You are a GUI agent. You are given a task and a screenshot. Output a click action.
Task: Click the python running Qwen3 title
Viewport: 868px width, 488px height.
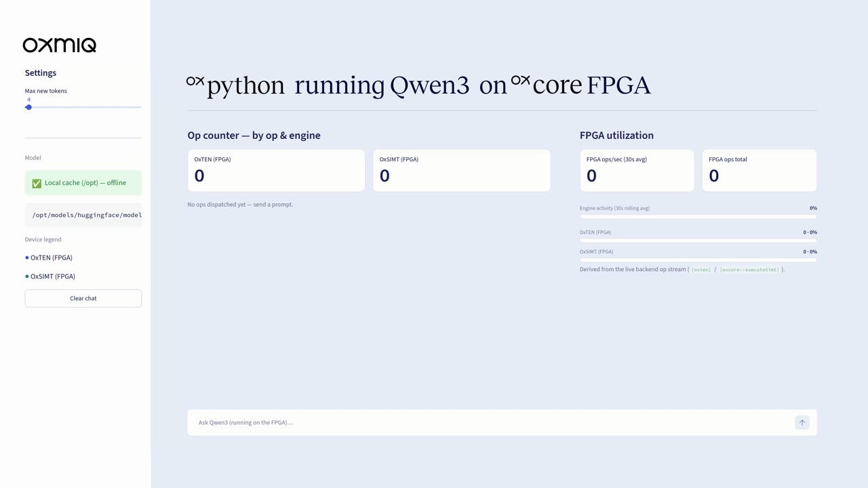tap(418, 85)
